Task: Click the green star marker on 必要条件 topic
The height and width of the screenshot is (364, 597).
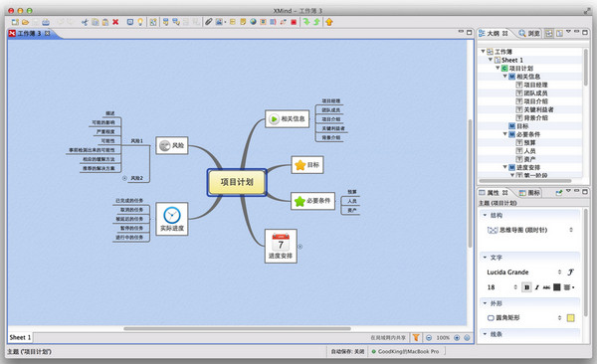Action: (300, 201)
